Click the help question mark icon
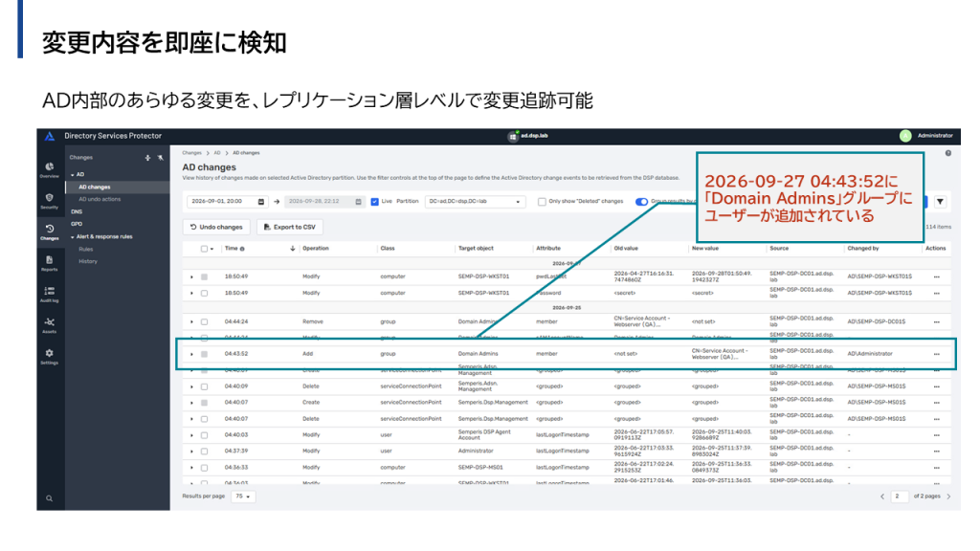The height and width of the screenshot is (551, 980). click(x=948, y=153)
